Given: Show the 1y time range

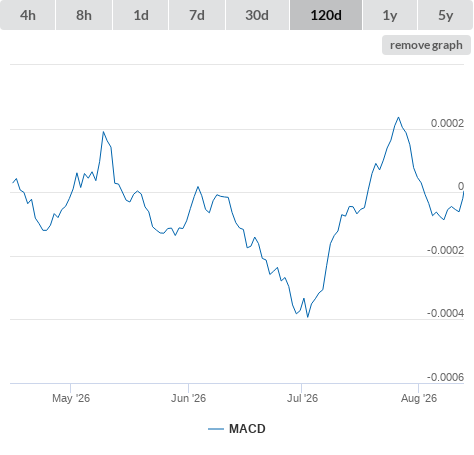Looking at the screenshot, I should pyautogui.click(x=390, y=15).
